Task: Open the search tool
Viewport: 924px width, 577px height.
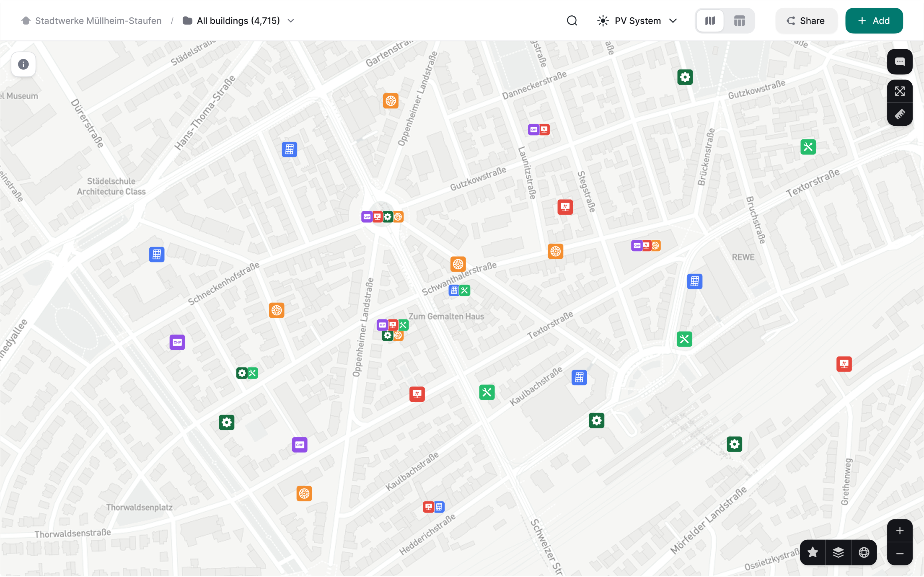Action: click(572, 21)
